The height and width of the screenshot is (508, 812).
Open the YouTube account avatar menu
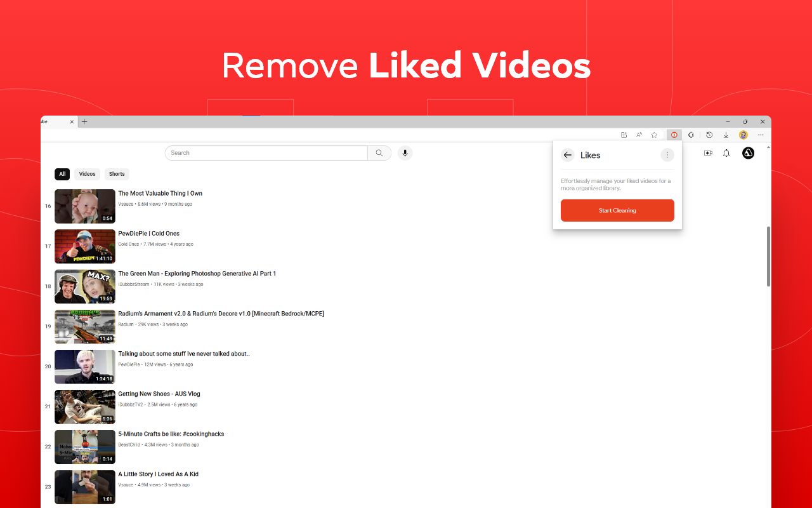click(x=748, y=153)
